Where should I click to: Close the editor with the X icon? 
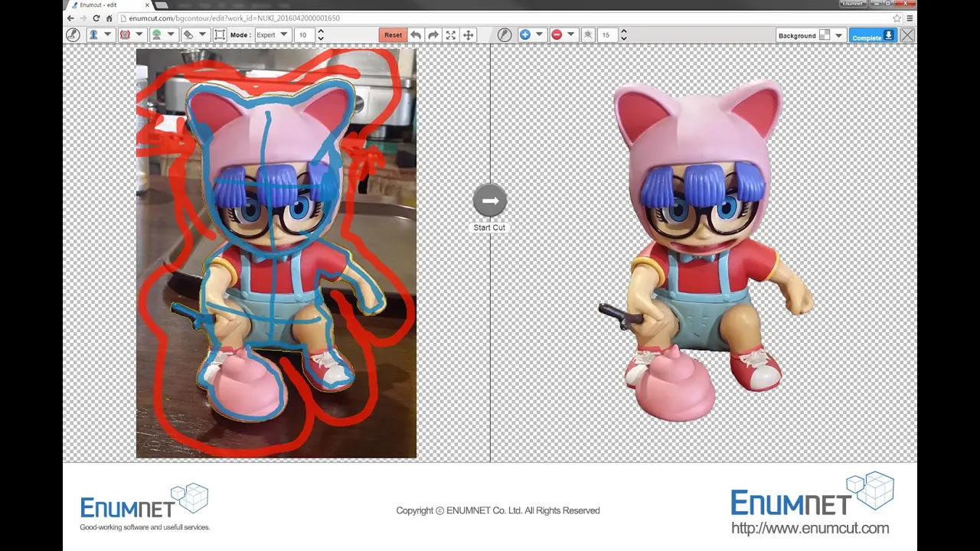click(x=907, y=35)
